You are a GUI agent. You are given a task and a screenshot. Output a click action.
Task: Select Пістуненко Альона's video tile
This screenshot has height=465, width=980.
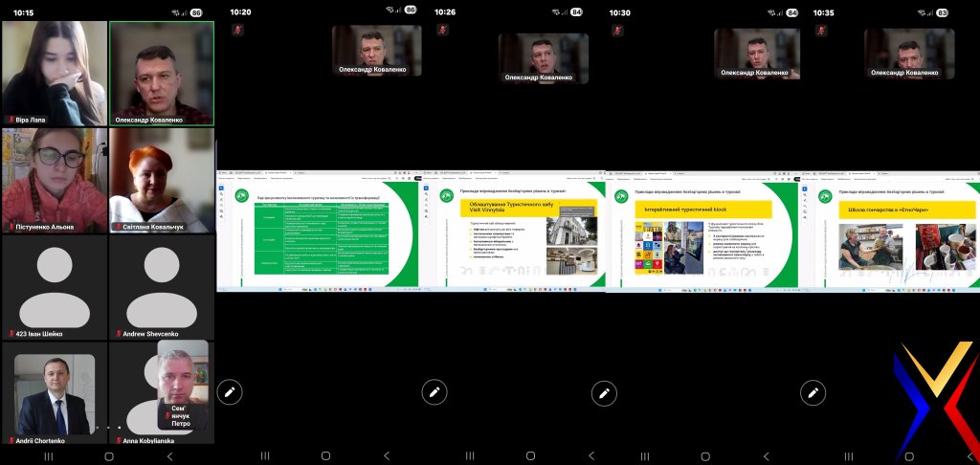pyautogui.click(x=55, y=180)
